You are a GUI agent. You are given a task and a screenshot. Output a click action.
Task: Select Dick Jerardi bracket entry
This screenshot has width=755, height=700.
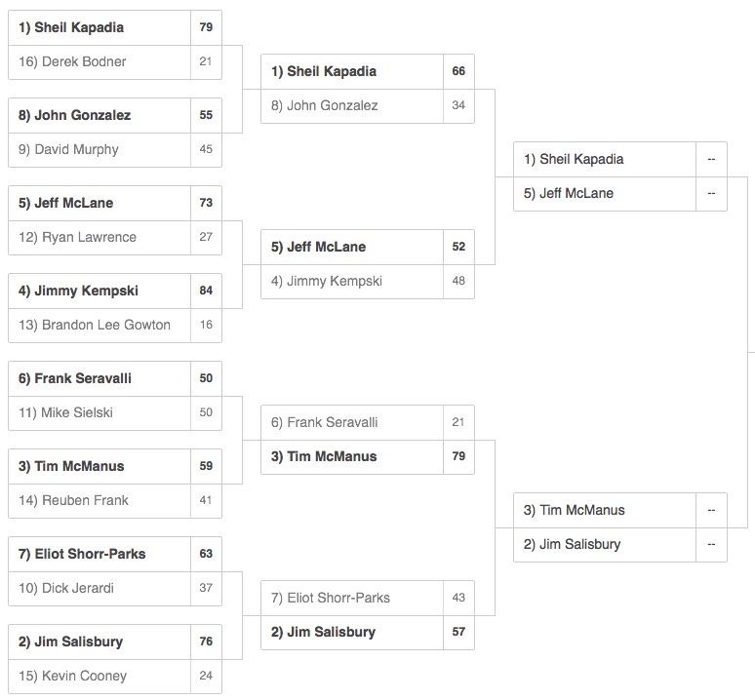coord(114,589)
